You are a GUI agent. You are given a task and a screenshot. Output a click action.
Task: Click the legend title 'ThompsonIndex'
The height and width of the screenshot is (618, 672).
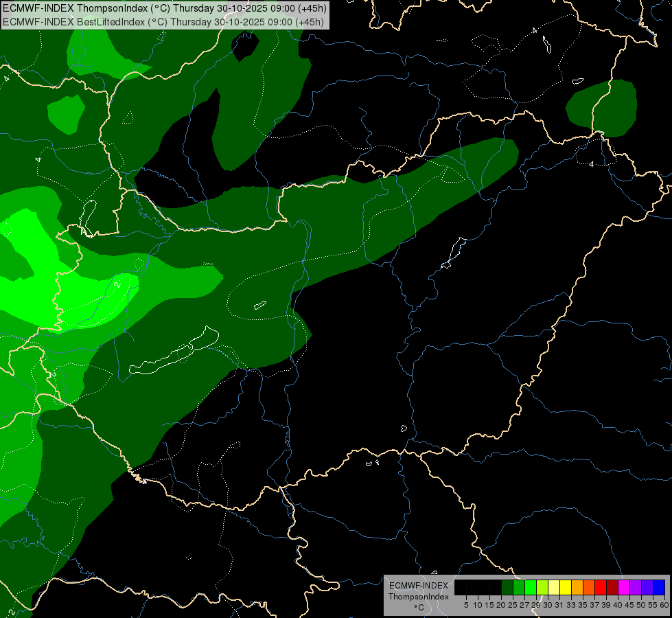click(419, 597)
